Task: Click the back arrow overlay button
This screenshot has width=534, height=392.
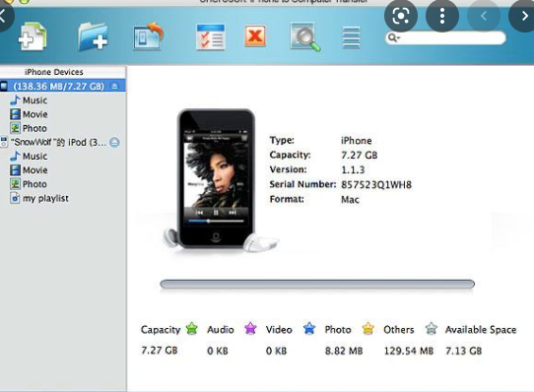Action: pyautogui.click(x=3, y=16)
